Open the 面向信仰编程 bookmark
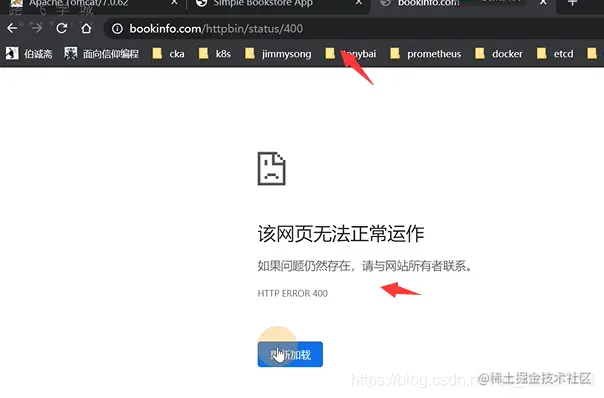 pos(102,54)
